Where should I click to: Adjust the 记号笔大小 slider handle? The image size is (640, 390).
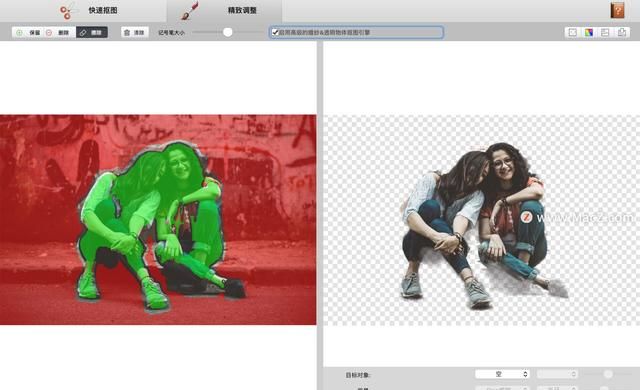click(x=228, y=32)
